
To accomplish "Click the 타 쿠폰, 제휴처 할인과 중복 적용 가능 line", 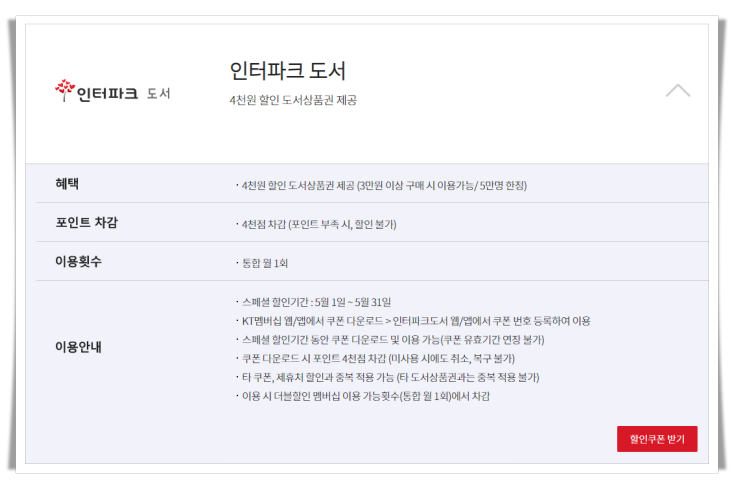I will (x=390, y=377).
